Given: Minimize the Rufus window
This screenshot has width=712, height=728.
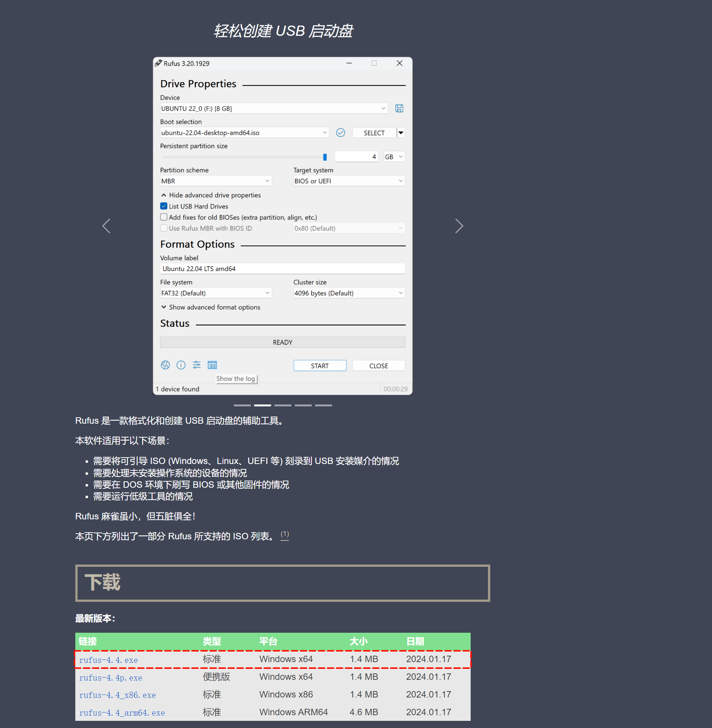Looking at the screenshot, I should pyautogui.click(x=349, y=63).
